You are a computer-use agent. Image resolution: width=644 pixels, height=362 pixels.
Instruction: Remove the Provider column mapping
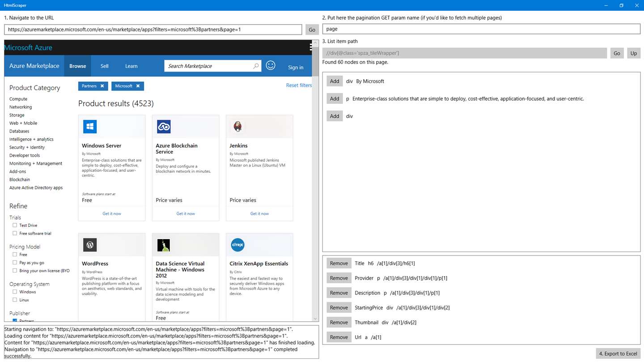[339, 278]
